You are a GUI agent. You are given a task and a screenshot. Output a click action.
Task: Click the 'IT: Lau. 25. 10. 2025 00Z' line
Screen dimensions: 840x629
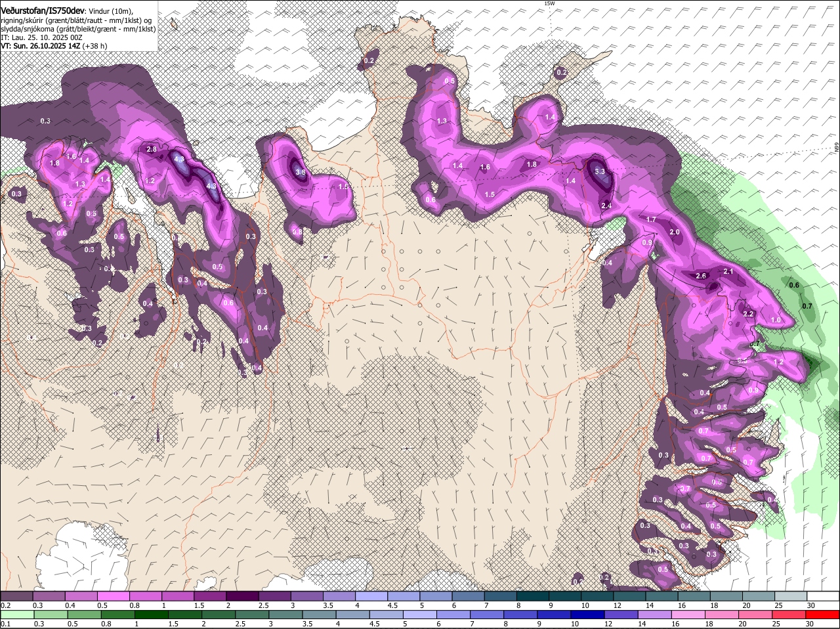pyautogui.click(x=41, y=37)
